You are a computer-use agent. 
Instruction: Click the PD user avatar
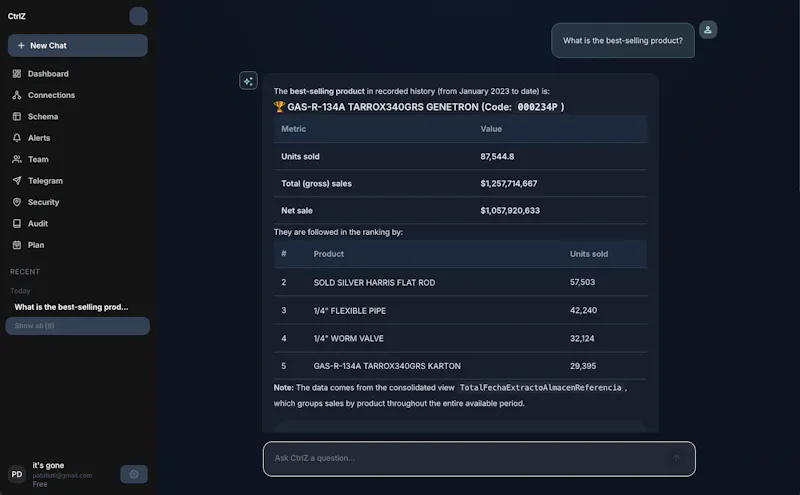coord(17,474)
